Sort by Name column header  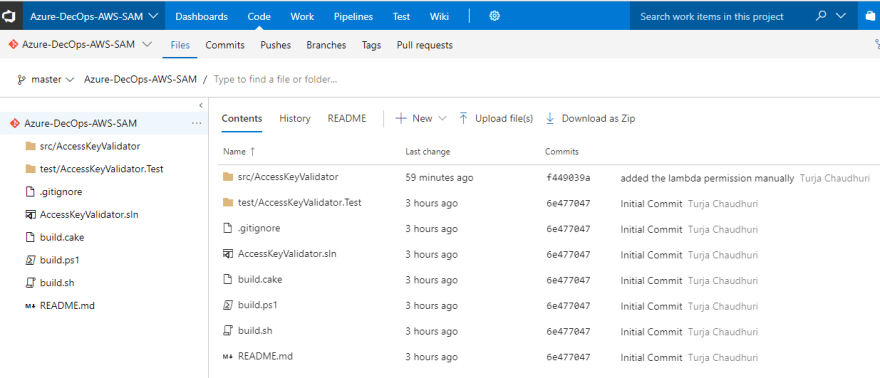click(x=239, y=151)
